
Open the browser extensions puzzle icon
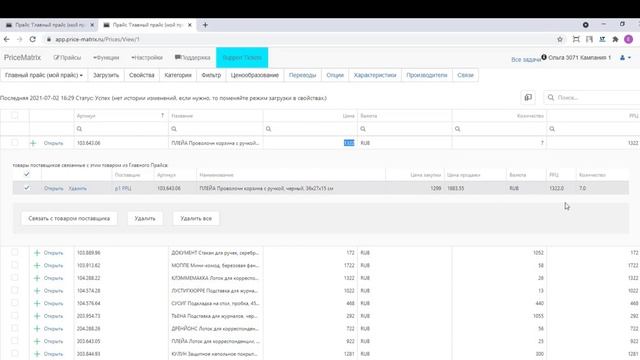(616, 39)
